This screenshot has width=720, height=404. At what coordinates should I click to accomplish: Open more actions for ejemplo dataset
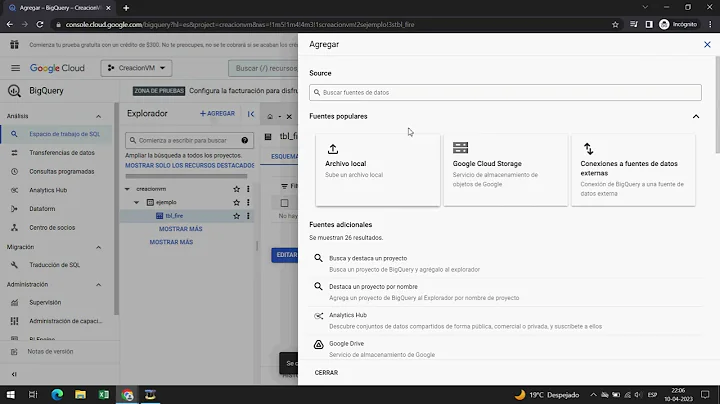(248, 202)
